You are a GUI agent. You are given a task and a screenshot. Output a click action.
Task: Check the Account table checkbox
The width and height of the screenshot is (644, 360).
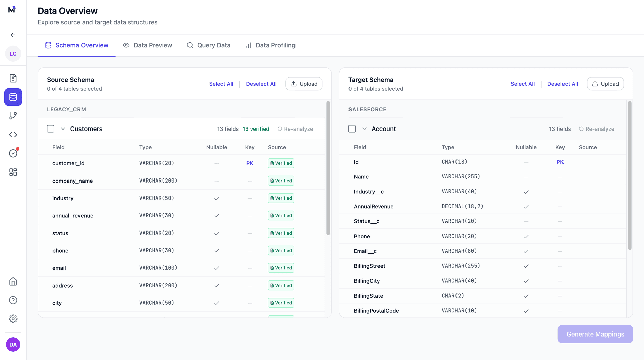pyautogui.click(x=352, y=129)
